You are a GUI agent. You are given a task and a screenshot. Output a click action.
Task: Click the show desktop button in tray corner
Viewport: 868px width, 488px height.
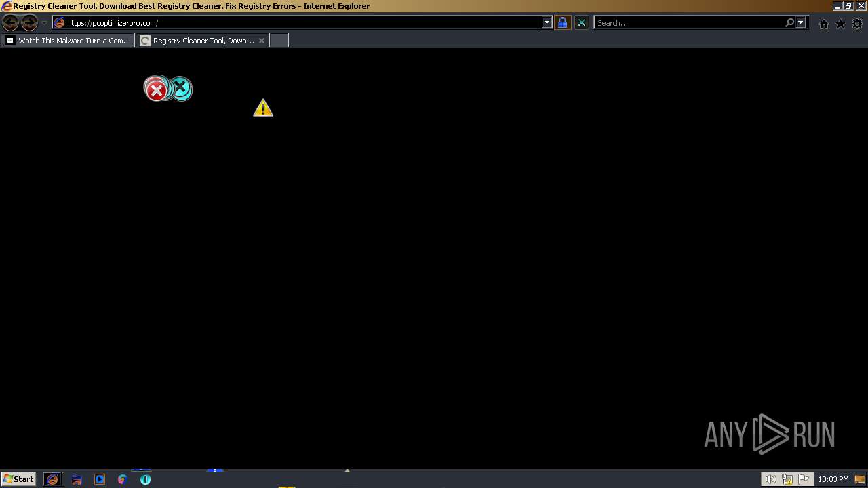tap(860, 479)
